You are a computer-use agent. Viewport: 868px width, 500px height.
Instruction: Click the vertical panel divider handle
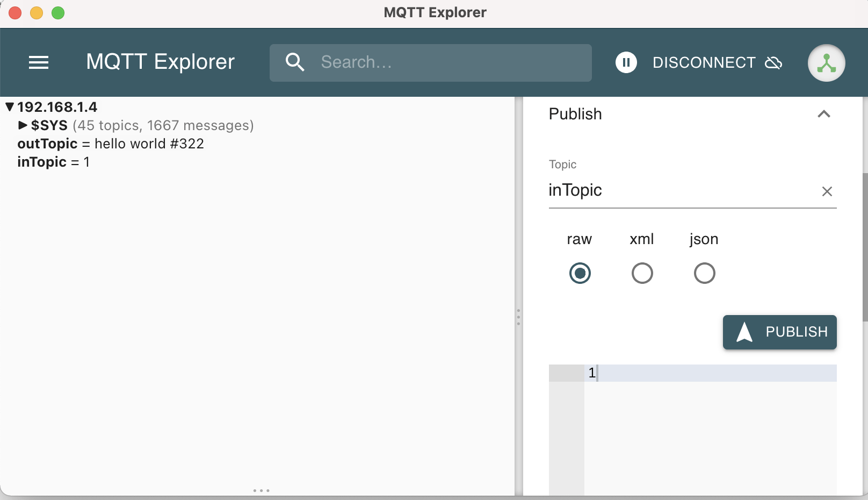(x=518, y=317)
